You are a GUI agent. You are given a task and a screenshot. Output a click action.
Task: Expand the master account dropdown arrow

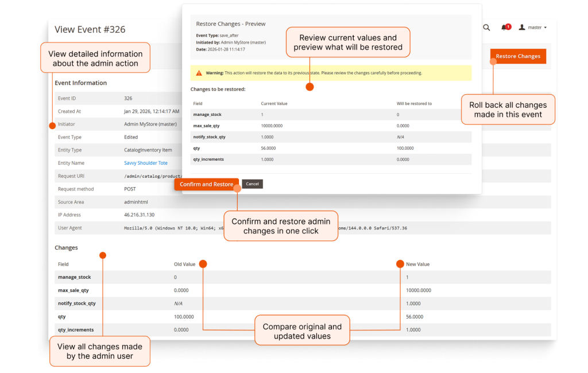[x=546, y=28]
